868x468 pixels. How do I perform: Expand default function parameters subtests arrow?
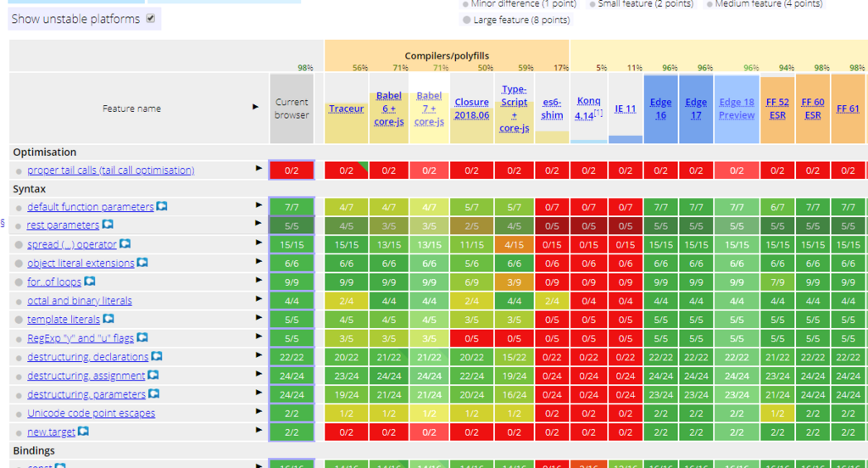[259, 205]
